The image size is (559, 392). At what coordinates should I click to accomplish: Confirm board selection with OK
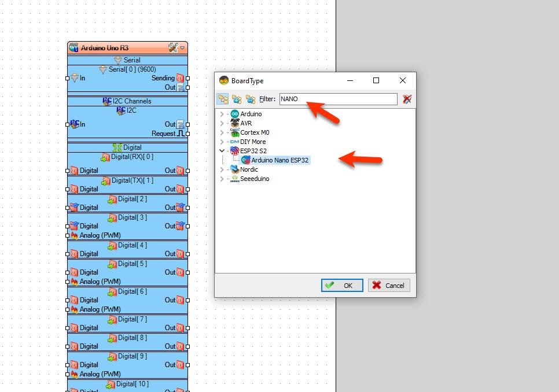pos(342,285)
